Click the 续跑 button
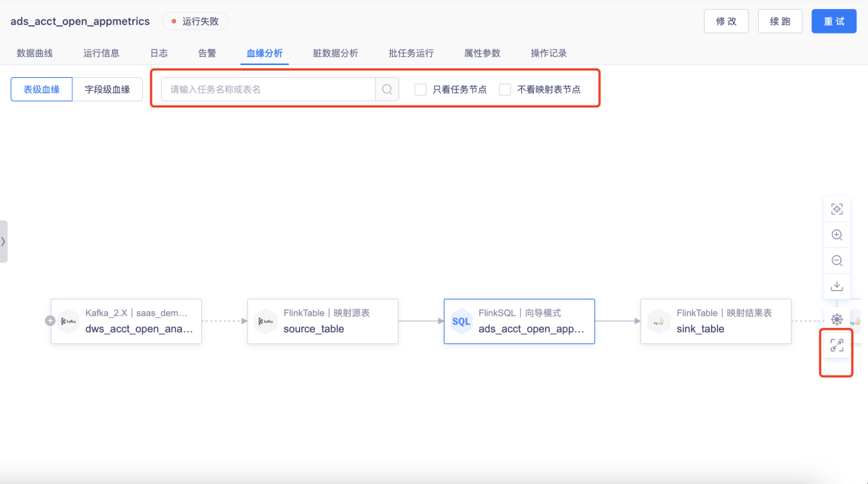Image resolution: width=868 pixels, height=484 pixels. tap(781, 21)
